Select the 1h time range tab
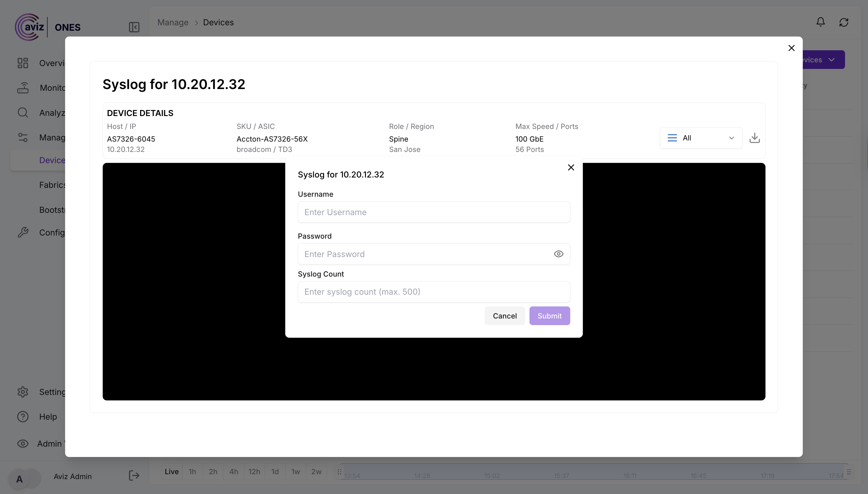This screenshot has height=494, width=868. tap(192, 472)
